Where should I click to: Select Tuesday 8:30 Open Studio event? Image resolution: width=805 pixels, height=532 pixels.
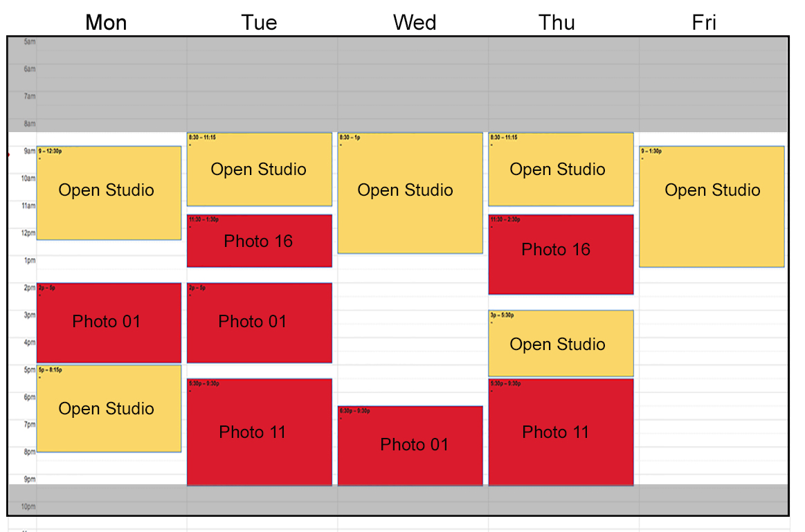[260, 169]
